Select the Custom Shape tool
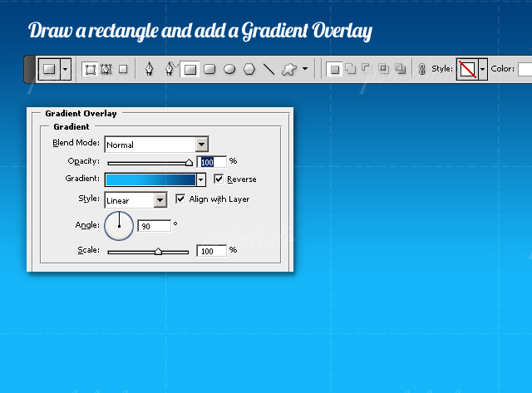This screenshot has height=393, width=532. 289,69
